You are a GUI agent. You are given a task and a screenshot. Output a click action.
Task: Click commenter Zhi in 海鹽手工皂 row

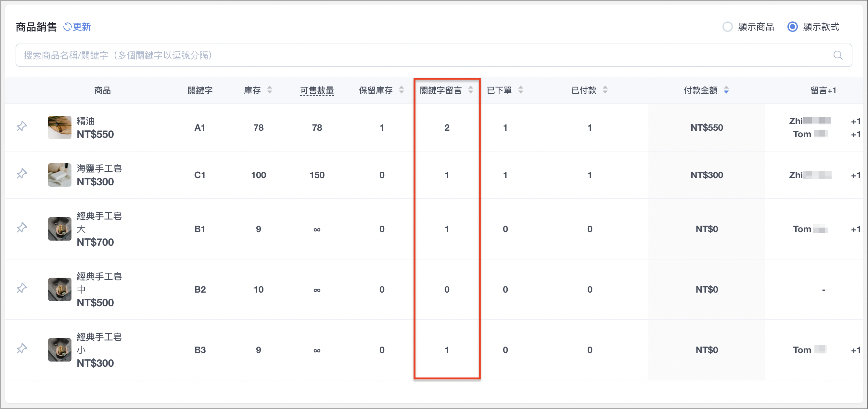796,175
